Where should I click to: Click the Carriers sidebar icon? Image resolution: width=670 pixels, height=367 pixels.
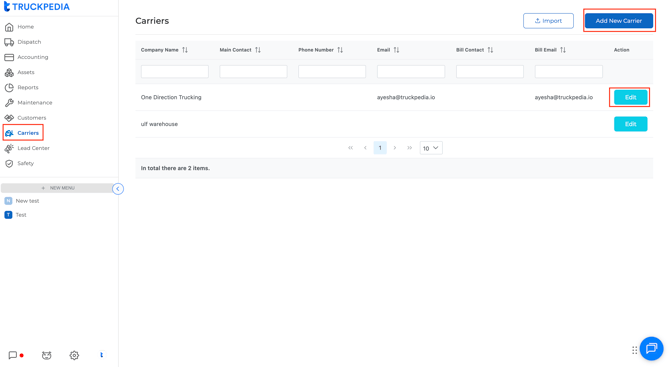[9, 133]
